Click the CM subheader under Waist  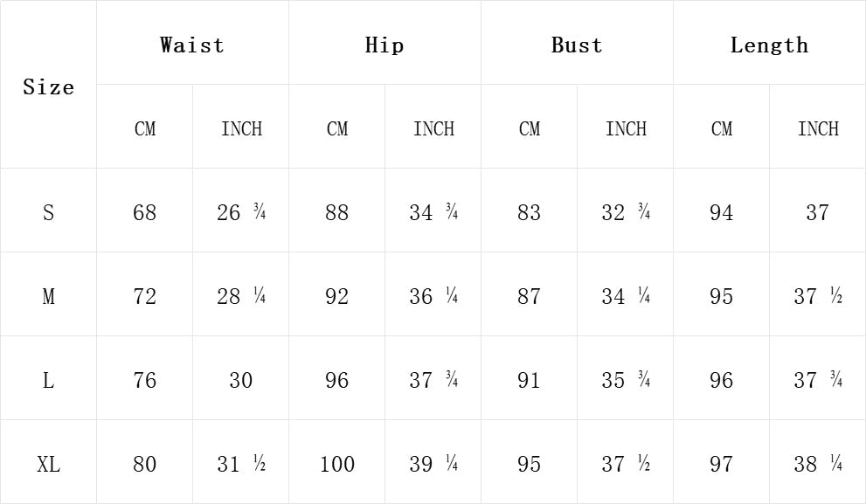point(145,129)
